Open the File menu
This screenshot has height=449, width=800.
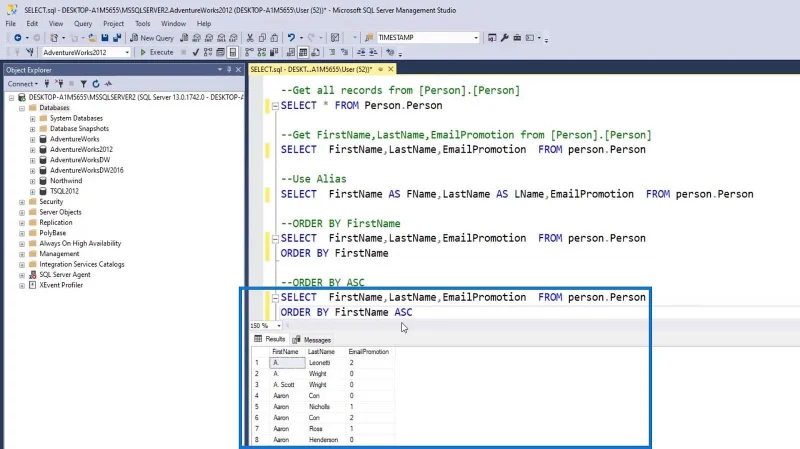11,23
